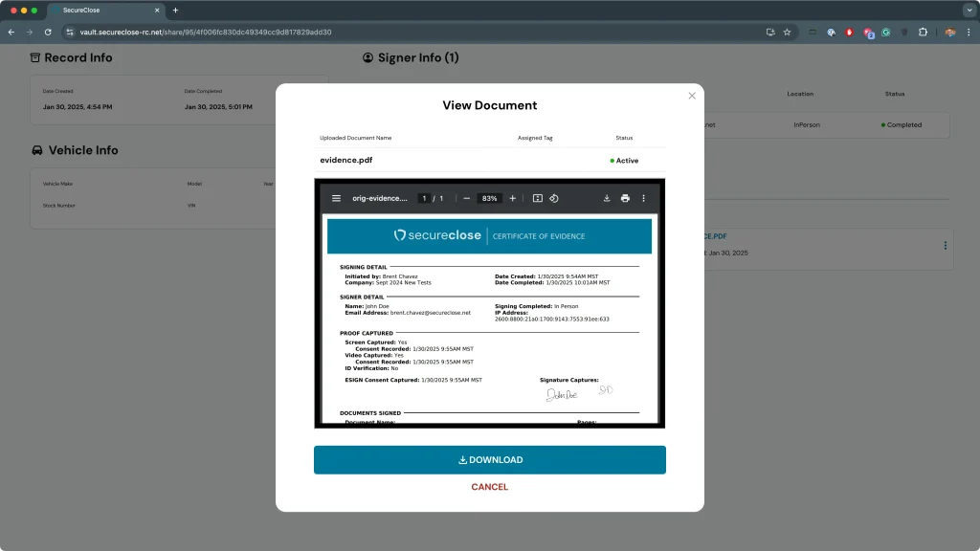Click the fit to page icon
Screen dimensions: 980x551
tap(538, 198)
